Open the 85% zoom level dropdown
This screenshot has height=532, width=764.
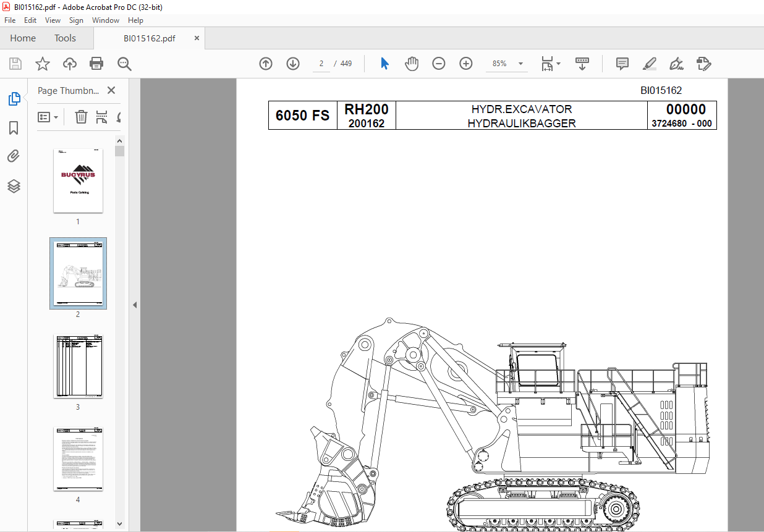click(x=520, y=64)
